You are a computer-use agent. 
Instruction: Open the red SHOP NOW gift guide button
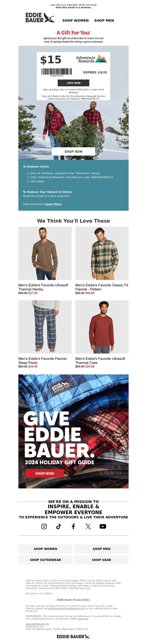point(45,473)
